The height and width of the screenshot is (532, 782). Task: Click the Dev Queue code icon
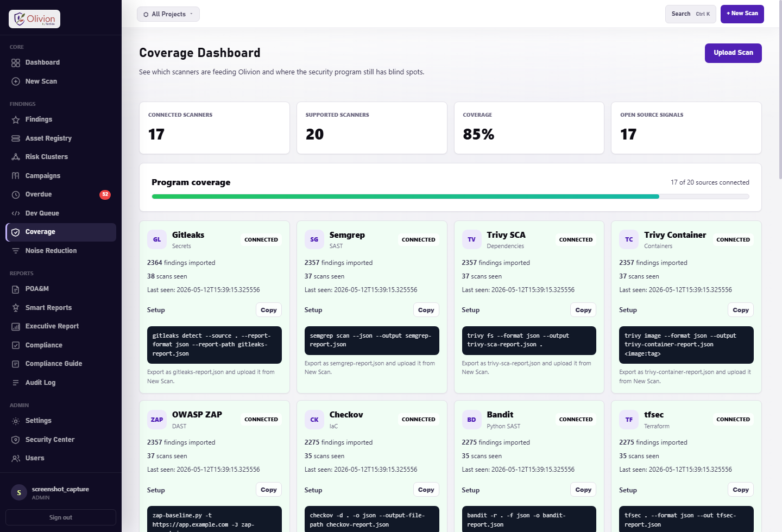click(16, 213)
